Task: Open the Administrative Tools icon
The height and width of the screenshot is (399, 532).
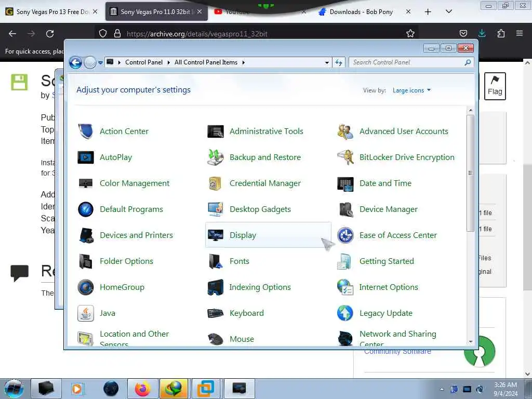Action: [x=216, y=131]
